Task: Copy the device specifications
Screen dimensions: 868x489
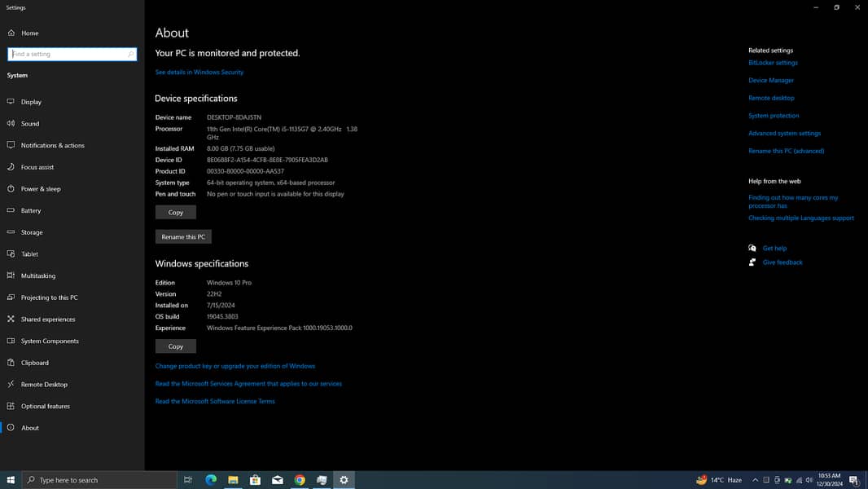Action: pyautogui.click(x=176, y=212)
